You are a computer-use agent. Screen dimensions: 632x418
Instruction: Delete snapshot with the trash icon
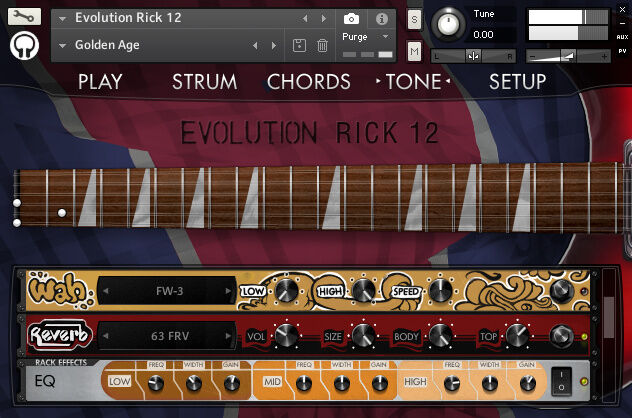tap(322, 45)
